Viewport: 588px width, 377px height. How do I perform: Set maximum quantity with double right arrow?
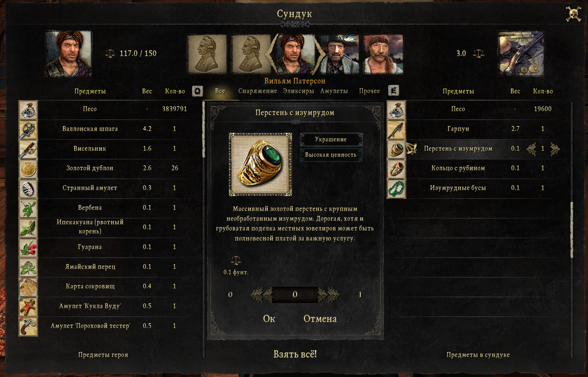pyautogui.click(x=334, y=295)
